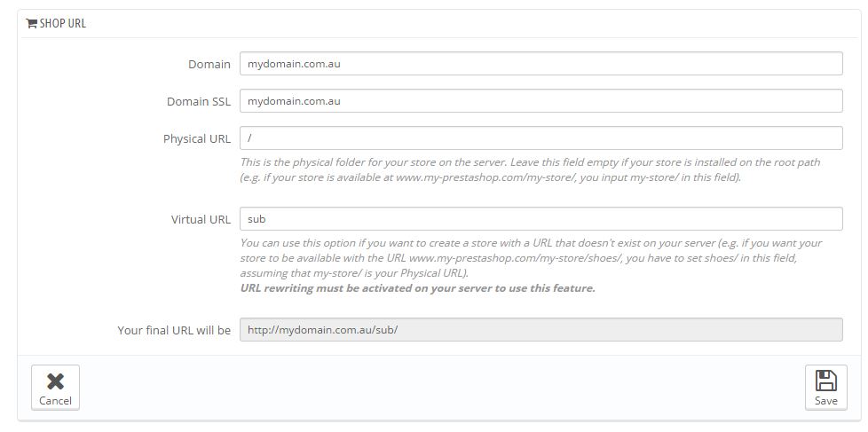Image resolution: width=868 pixels, height=432 pixels.
Task: Click the shopping cart icon beside SHOP URL
Action: pyautogui.click(x=31, y=24)
